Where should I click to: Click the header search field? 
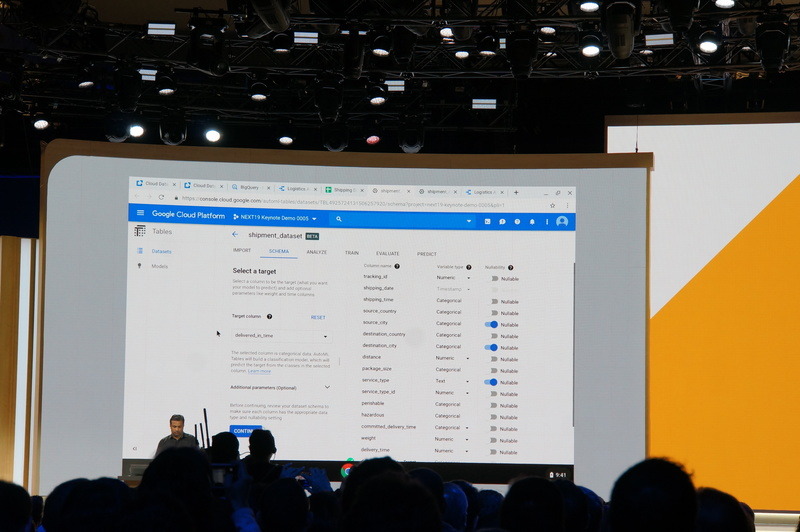[x=403, y=220]
